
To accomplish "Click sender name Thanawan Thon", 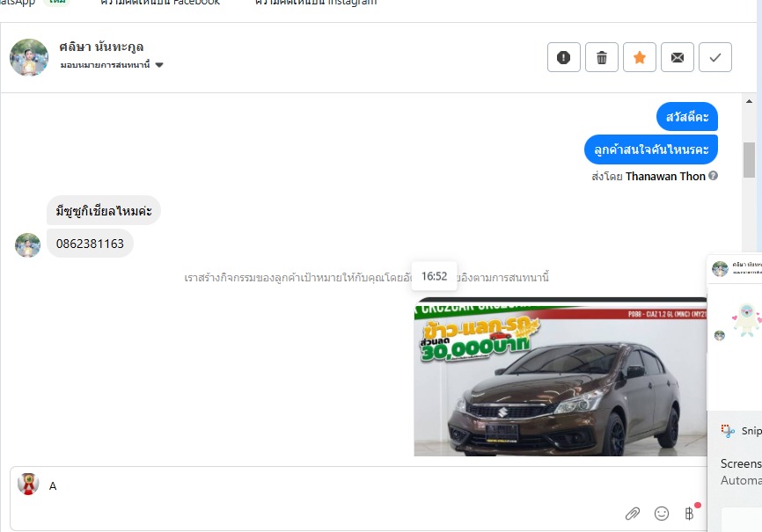I will point(665,176).
